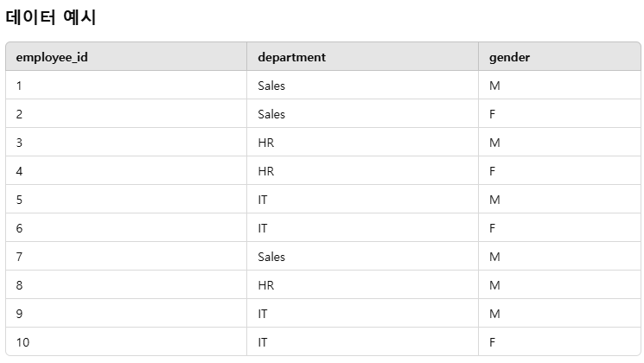Click the HR department cell for employee 8

(x=363, y=285)
